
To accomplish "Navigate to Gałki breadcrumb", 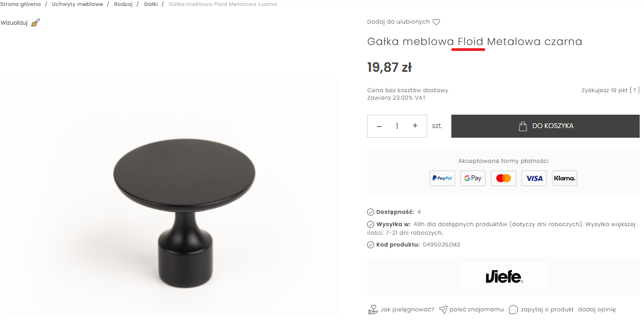I will point(151,4).
